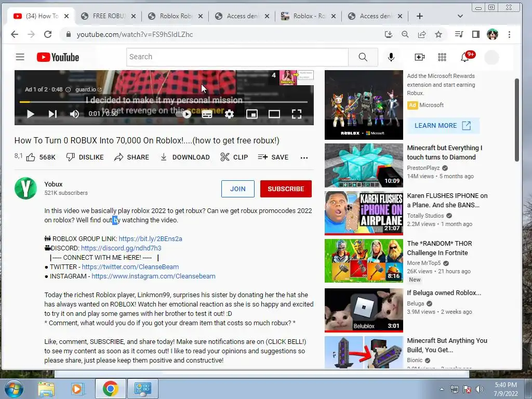Visit guard.io advertiser link

coord(88,89)
